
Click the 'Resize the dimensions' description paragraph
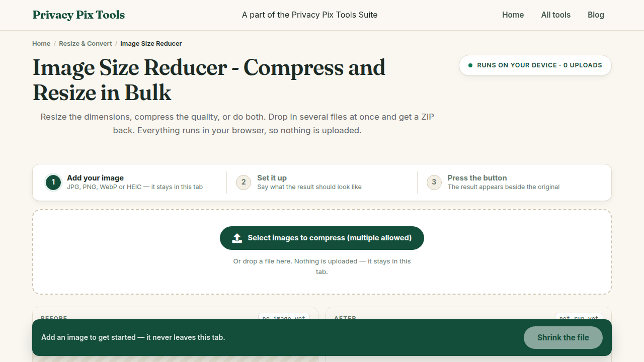(237, 124)
